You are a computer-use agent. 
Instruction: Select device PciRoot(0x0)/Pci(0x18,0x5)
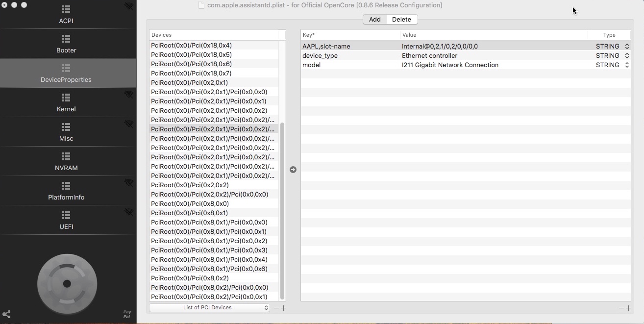tap(214, 54)
